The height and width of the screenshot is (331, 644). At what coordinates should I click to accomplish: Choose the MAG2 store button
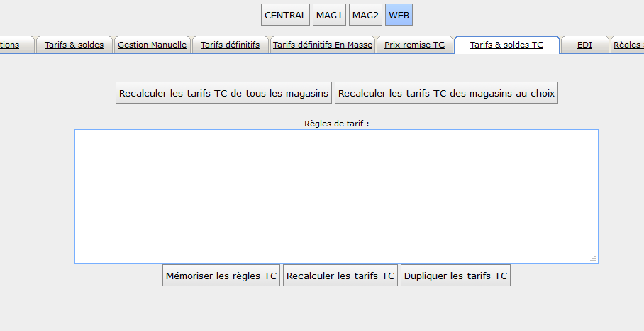(366, 15)
